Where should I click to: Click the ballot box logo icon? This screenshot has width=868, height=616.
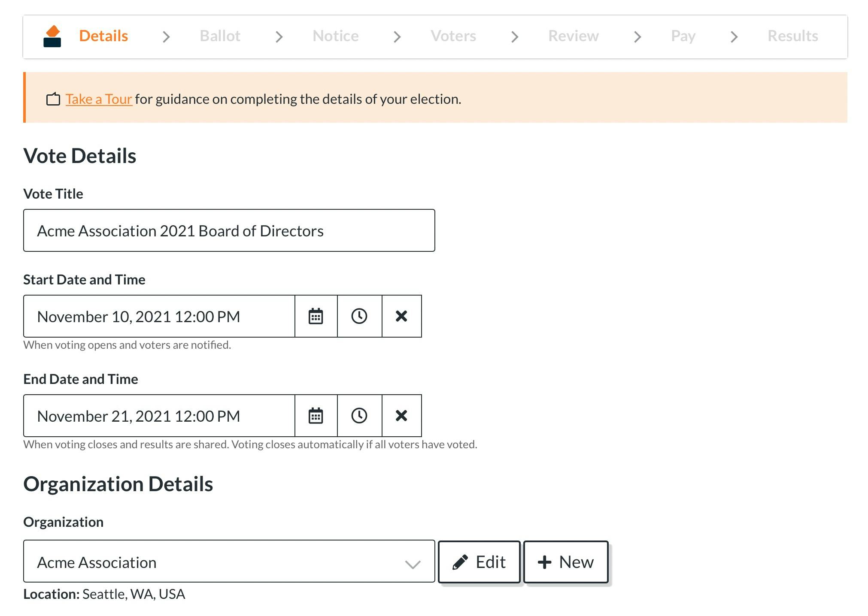pyautogui.click(x=52, y=36)
